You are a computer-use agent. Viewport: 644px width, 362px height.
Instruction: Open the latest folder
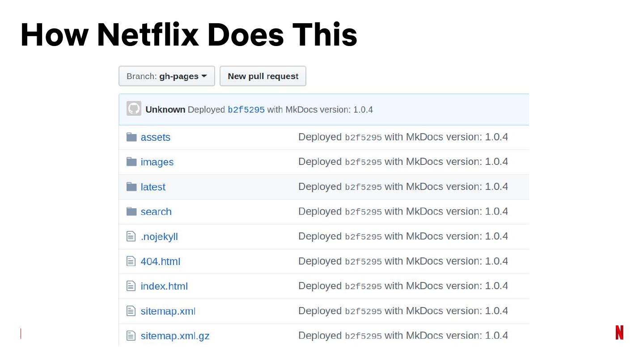(x=153, y=187)
